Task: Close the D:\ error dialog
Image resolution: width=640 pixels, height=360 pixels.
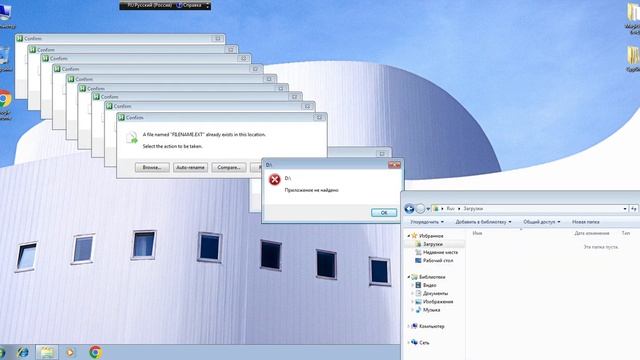Action: (x=394, y=164)
